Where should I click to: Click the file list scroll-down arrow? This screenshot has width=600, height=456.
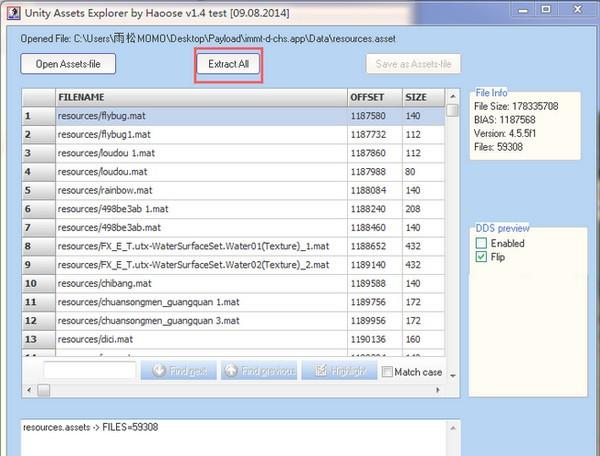(x=453, y=376)
